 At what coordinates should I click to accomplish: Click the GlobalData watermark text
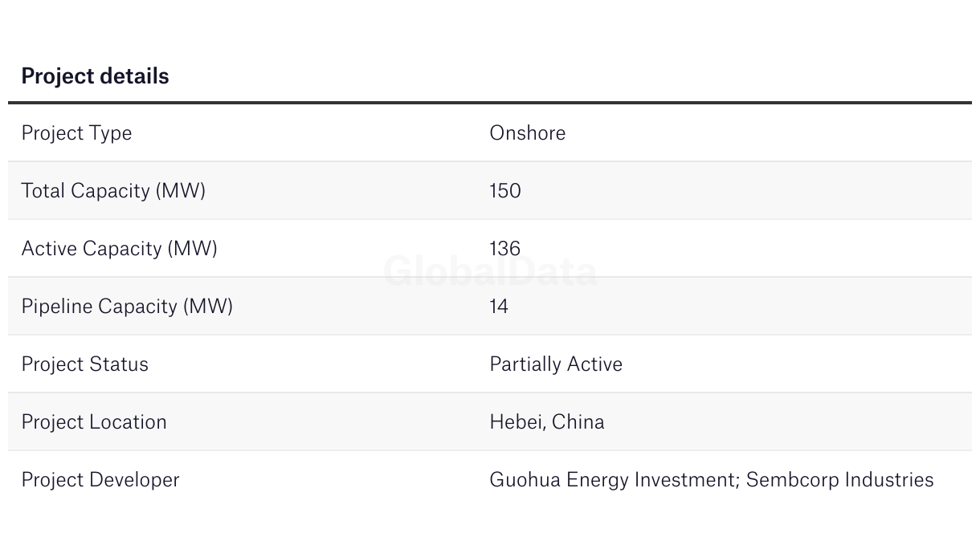490,271
